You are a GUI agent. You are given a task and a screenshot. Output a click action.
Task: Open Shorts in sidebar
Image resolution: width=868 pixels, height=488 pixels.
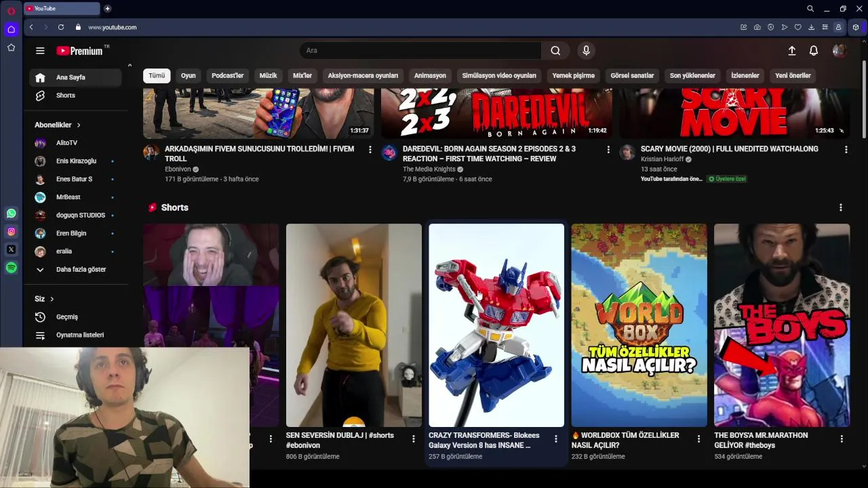[75, 96]
